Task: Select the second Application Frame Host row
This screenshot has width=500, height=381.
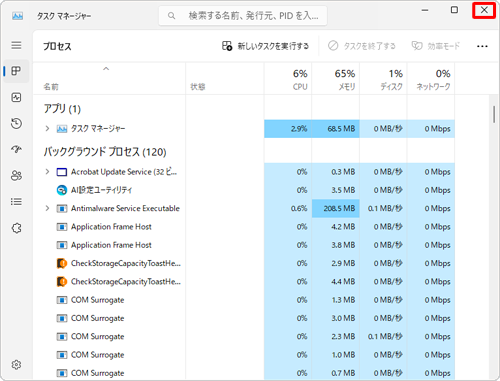Action: (244, 245)
